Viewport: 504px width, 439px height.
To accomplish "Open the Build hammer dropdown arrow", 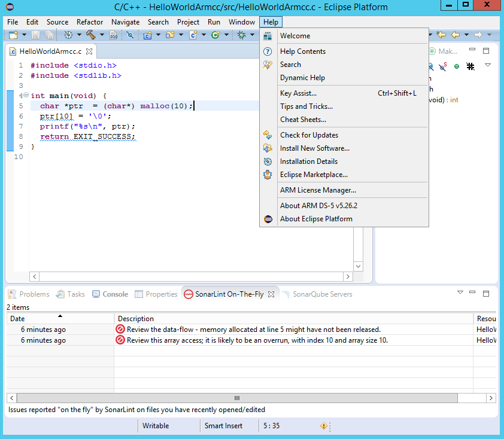I will tap(102, 35).
